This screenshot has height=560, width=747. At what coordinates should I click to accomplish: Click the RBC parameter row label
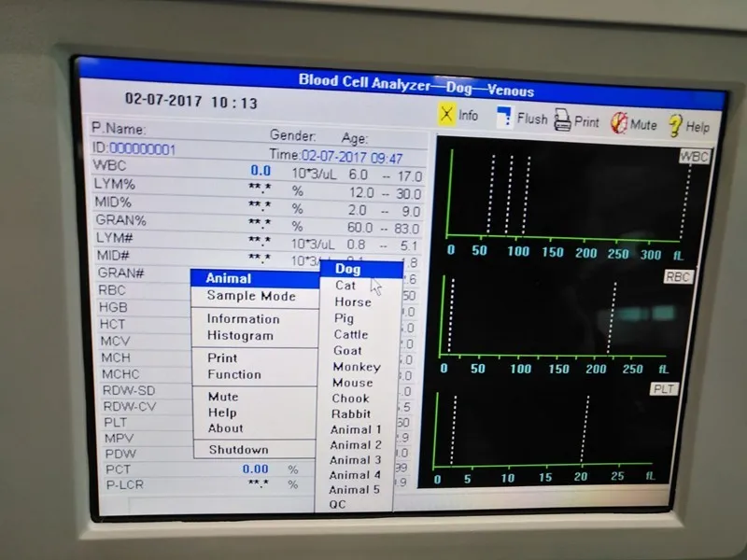point(111,290)
